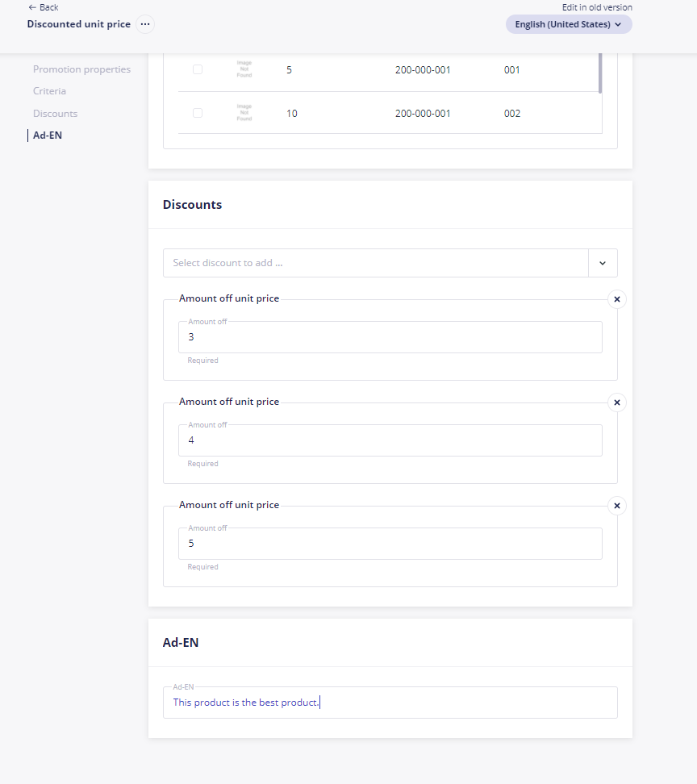
Task: Click the 001 value in the table
Action: (x=511, y=70)
